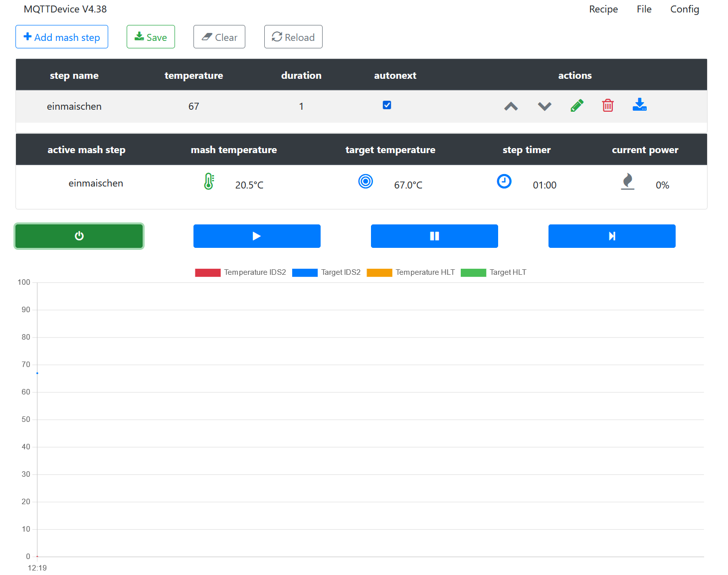Open the Config menu
728x575 pixels.
tap(684, 9)
